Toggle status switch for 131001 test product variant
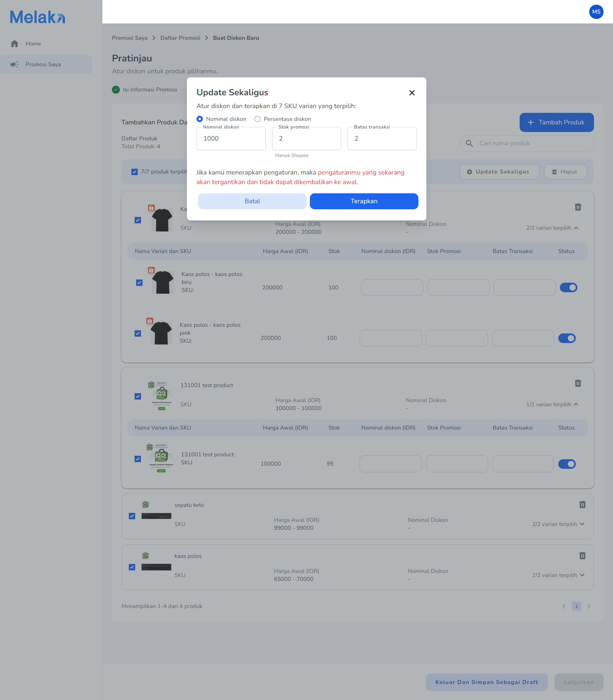The height and width of the screenshot is (700, 613). (x=567, y=464)
